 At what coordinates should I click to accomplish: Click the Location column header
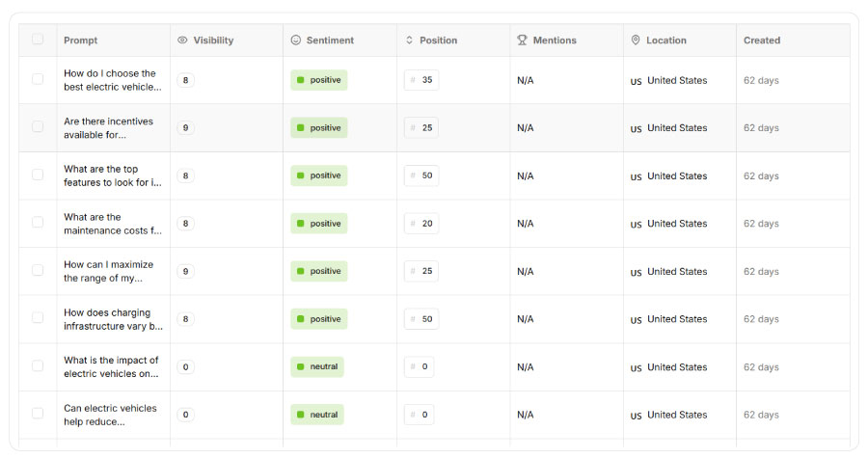(665, 40)
